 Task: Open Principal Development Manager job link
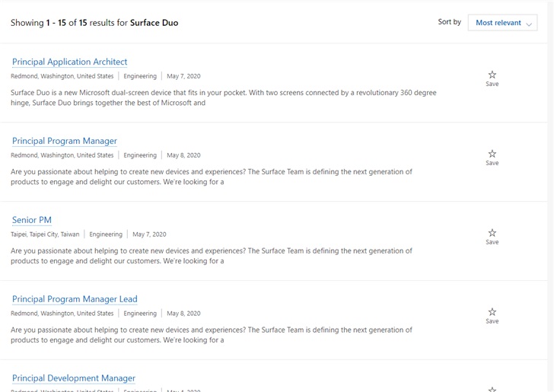pyautogui.click(x=74, y=378)
